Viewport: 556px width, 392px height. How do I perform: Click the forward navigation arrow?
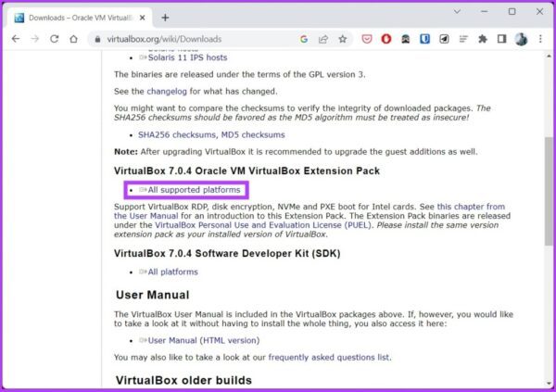pyautogui.click(x=35, y=39)
